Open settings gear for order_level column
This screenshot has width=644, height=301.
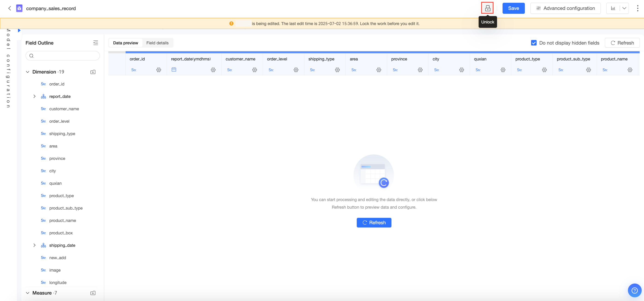pos(296,70)
